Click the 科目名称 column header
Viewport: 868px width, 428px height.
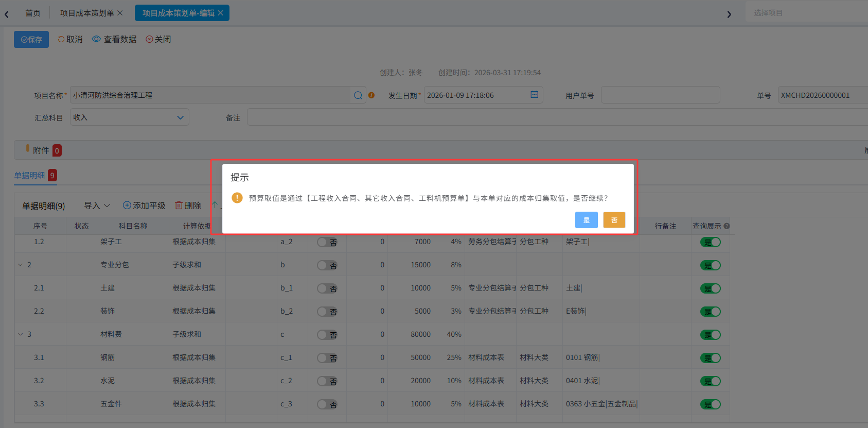133,226
